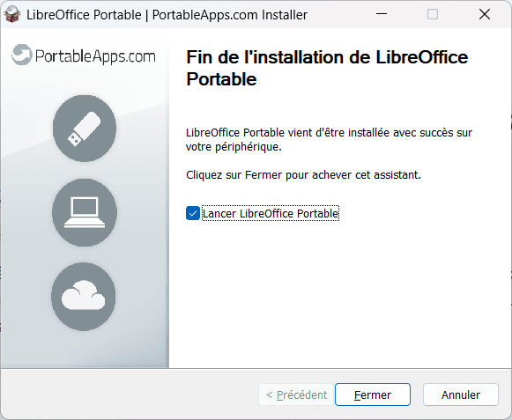Click the laptop computer icon
Screen dimensions: 512x420
(x=85, y=212)
